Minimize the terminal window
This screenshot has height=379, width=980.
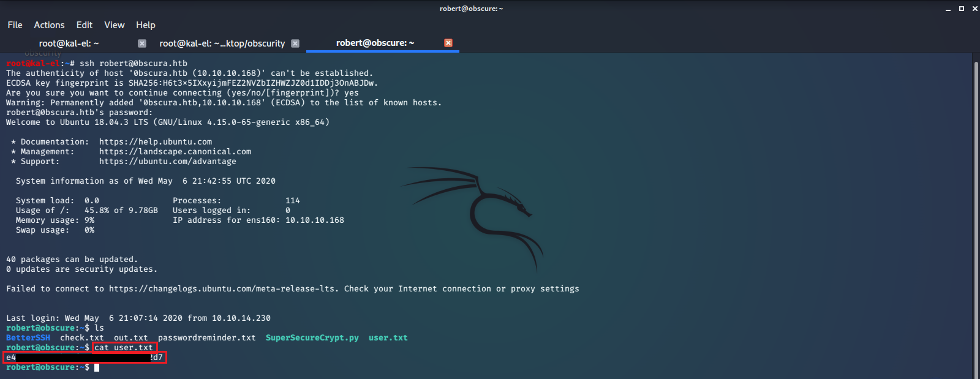[x=948, y=9]
